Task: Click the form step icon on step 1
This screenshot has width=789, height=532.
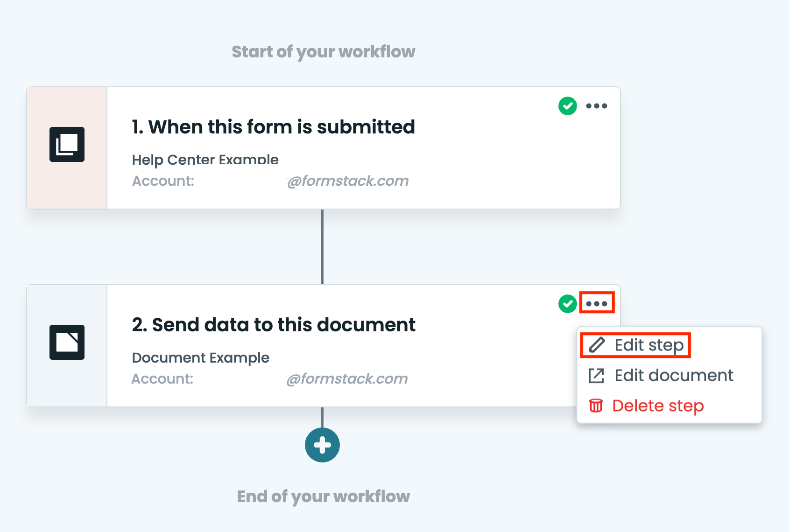Action: click(x=67, y=145)
